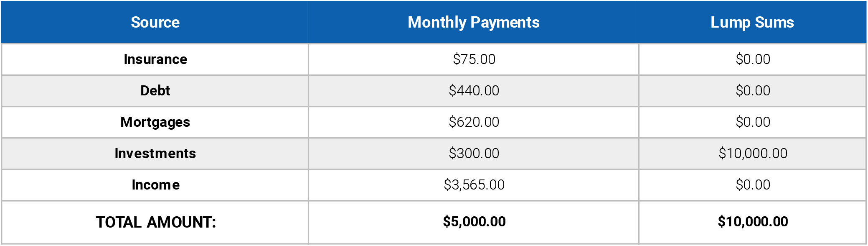
Task: Click the Lump Sums column header
Action: click(752, 22)
